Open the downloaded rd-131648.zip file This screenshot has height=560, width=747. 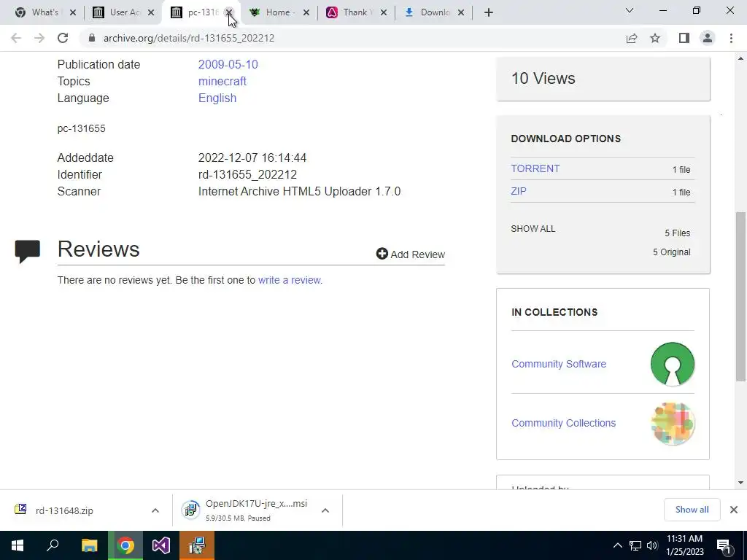coord(64,510)
